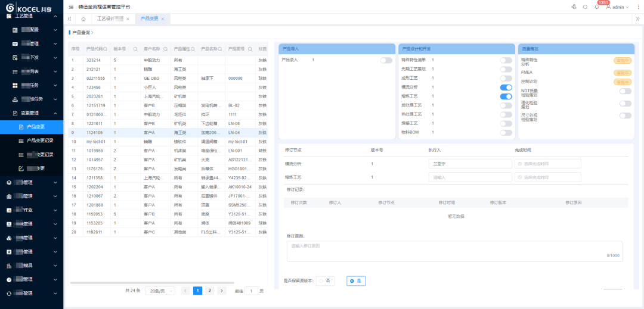Click the 模具 sidebar row icon
The height and width of the screenshot is (309, 644).
(x=9, y=266)
